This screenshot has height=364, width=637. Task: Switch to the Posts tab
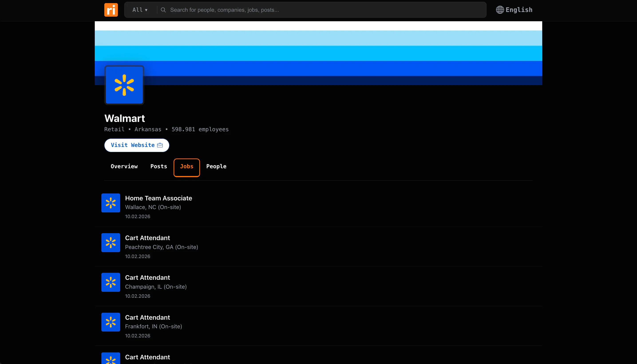pyautogui.click(x=159, y=166)
